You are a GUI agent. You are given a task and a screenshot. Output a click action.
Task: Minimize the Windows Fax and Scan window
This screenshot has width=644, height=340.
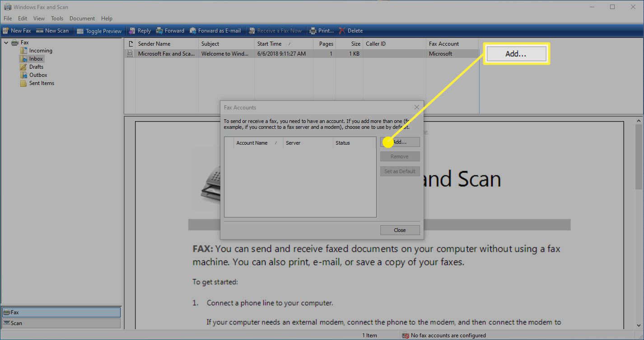tap(592, 7)
